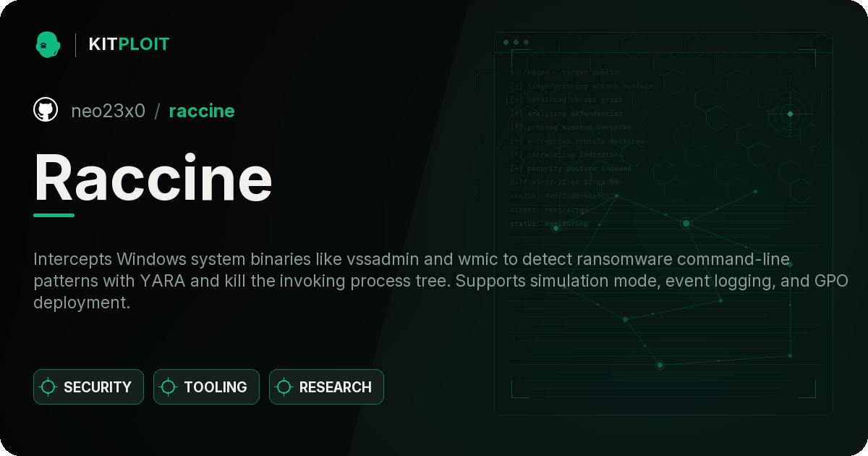Click the TOOLING tag
Screen dimensions: 868x456
click(206, 387)
